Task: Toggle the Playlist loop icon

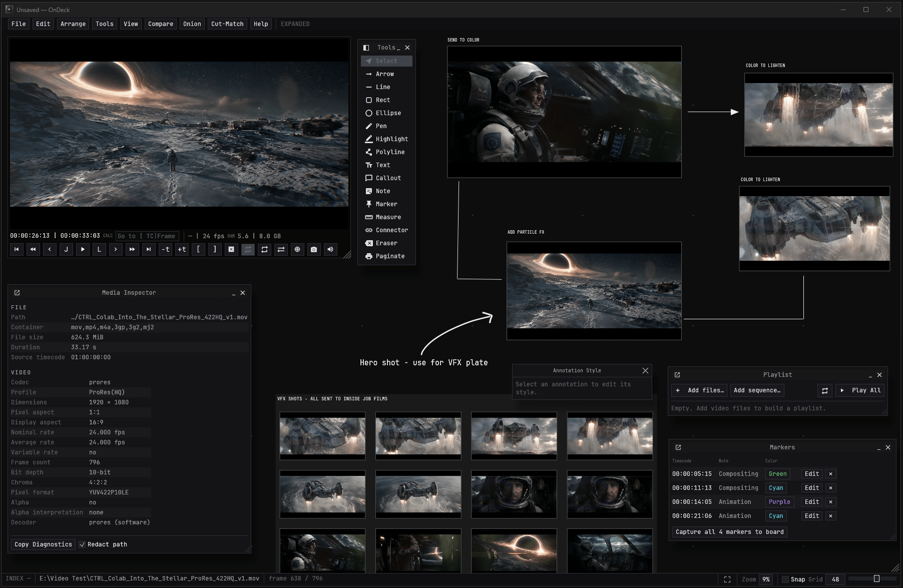Action: (825, 390)
